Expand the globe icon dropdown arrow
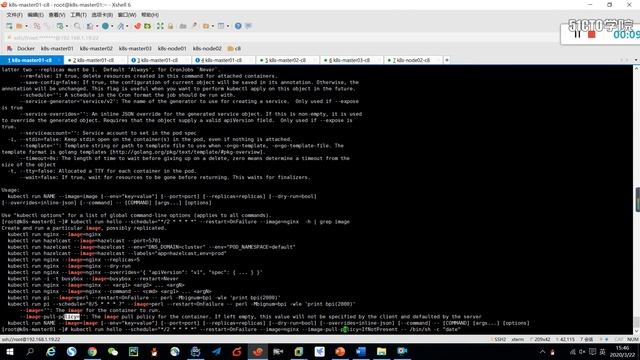Viewport: 640px width, 360px height. click(112, 26)
